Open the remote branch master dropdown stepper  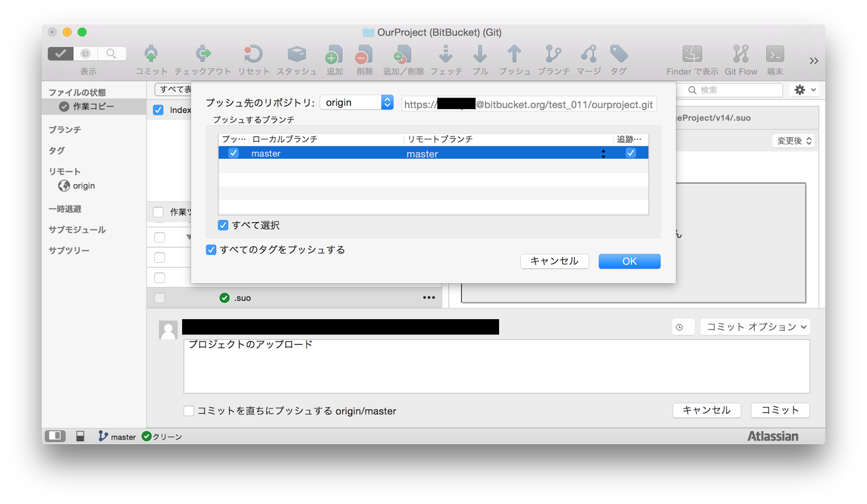pos(603,154)
